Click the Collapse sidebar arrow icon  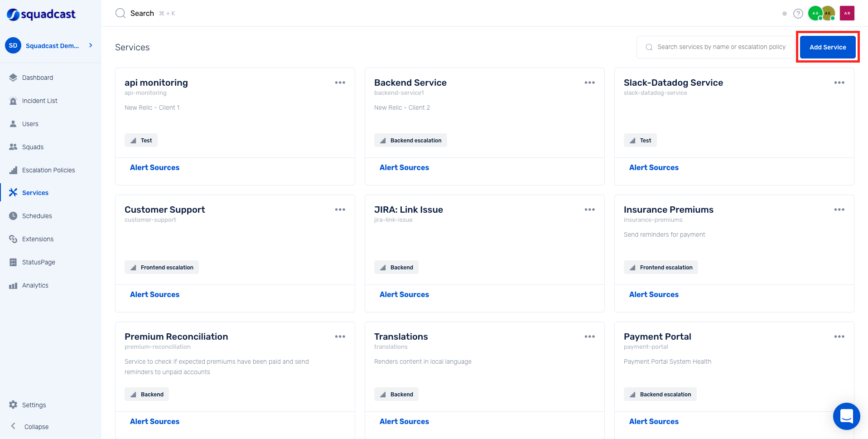pos(13,426)
